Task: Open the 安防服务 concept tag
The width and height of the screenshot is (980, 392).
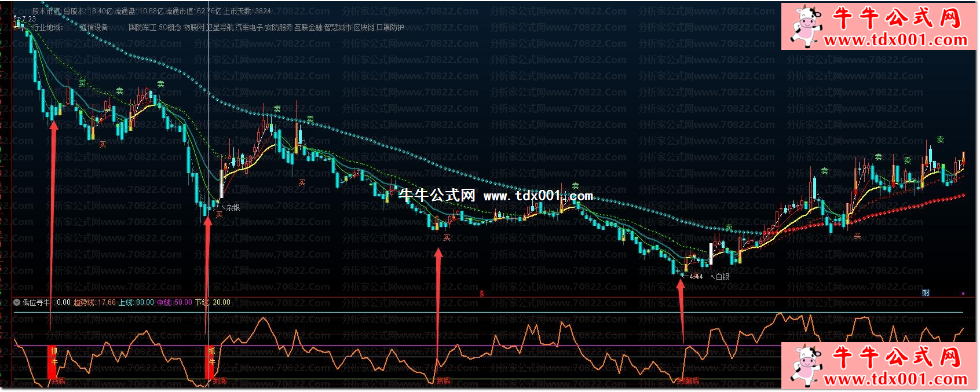Action: tap(279, 27)
